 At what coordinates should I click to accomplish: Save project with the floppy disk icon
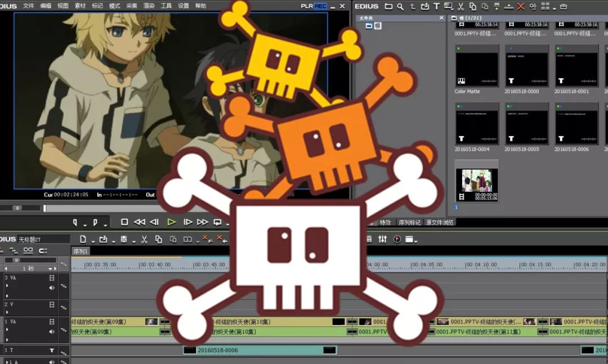tap(124, 240)
